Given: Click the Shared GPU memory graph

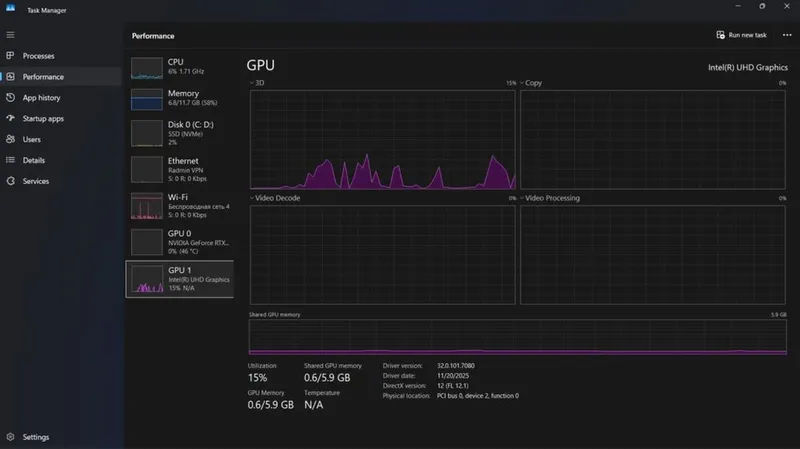Looking at the screenshot, I should [517, 337].
